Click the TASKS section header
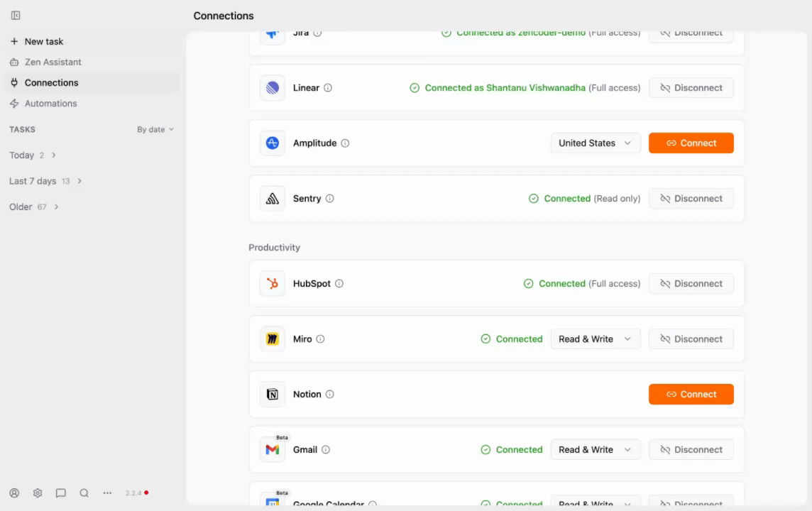Screen dimensions: 812x511 click(x=22, y=129)
